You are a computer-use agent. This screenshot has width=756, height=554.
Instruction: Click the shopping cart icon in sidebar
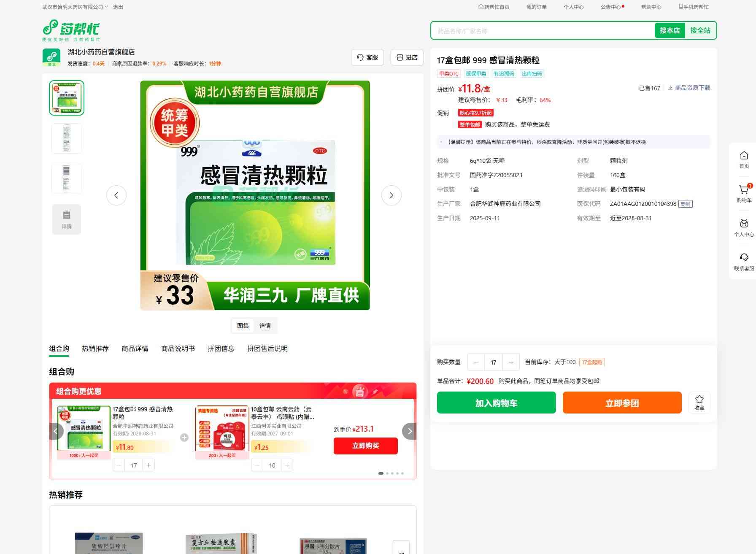pos(744,191)
